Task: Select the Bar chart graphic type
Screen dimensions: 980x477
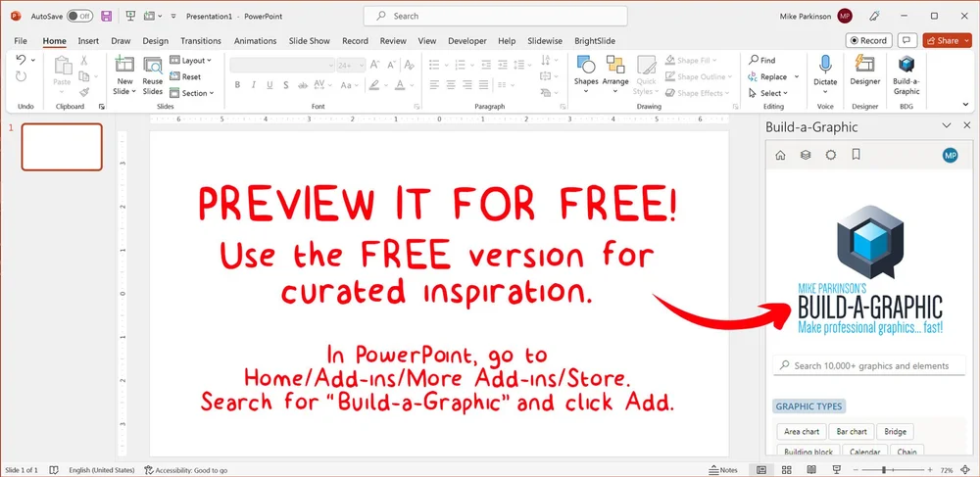Action: coord(852,431)
